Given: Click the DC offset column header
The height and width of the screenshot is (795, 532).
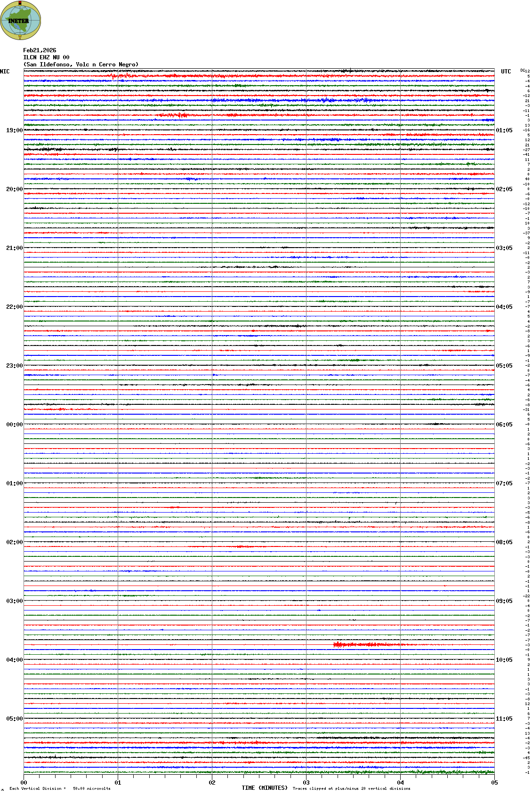Looking at the screenshot, I should point(524,71).
